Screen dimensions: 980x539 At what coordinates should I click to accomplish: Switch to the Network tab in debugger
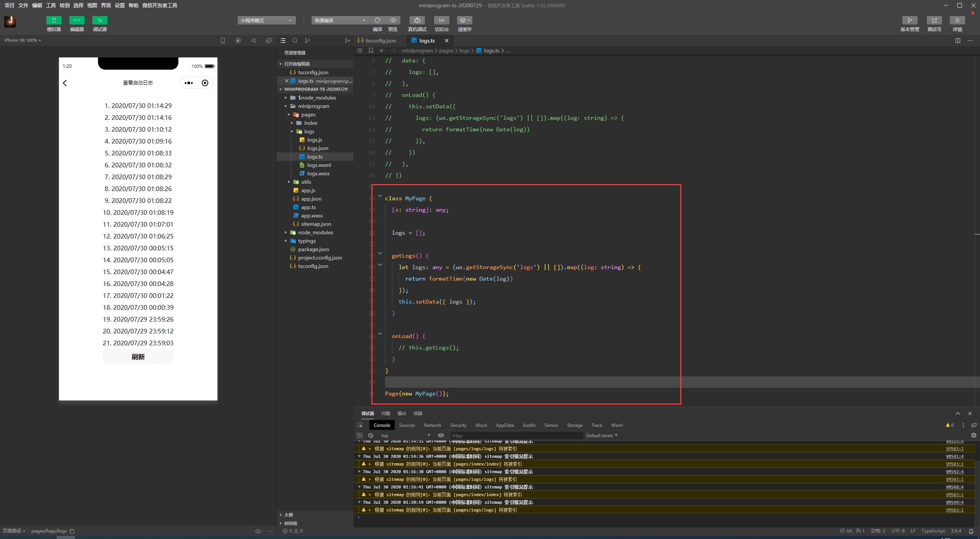432,425
